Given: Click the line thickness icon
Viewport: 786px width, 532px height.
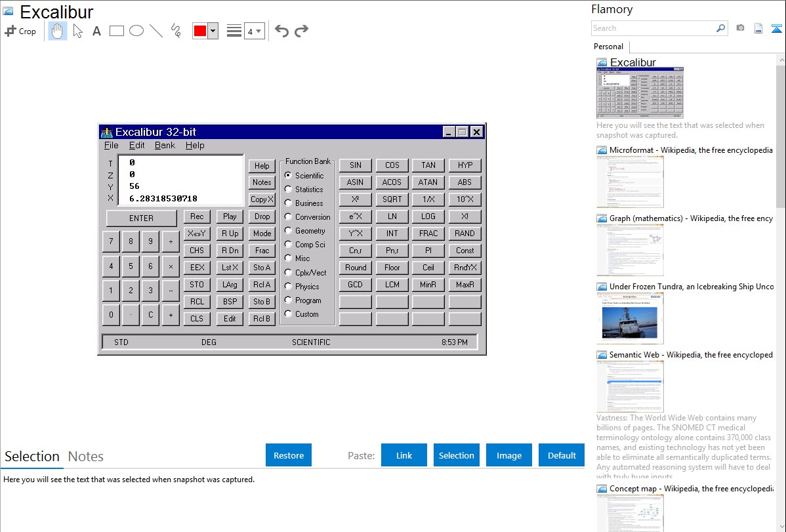Looking at the screenshot, I should (x=234, y=31).
